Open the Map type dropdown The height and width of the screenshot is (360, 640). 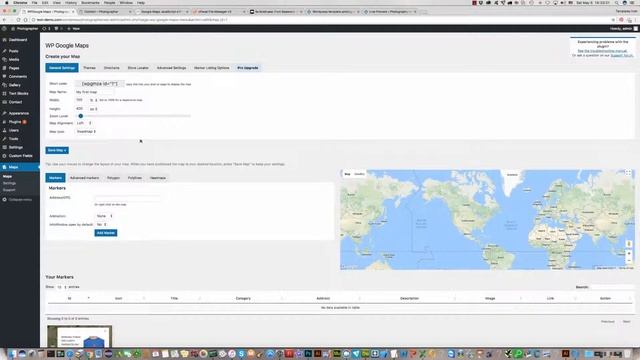[x=86, y=131]
